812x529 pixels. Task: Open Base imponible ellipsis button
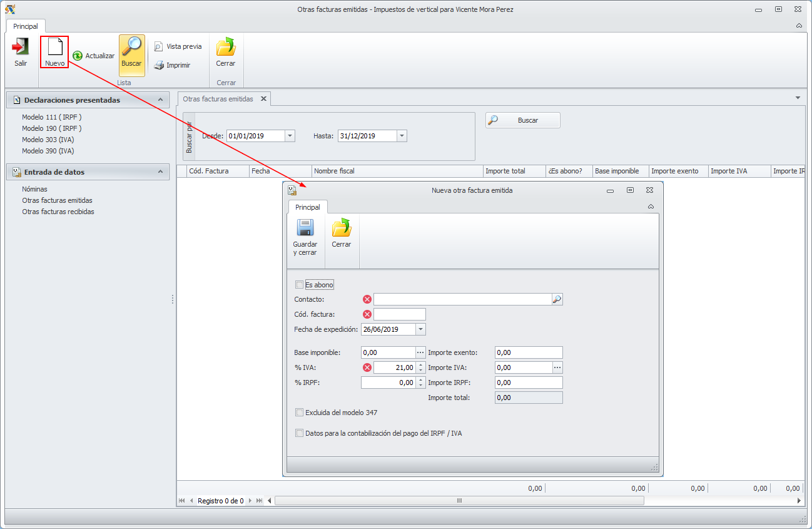pyautogui.click(x=420, y=352)
